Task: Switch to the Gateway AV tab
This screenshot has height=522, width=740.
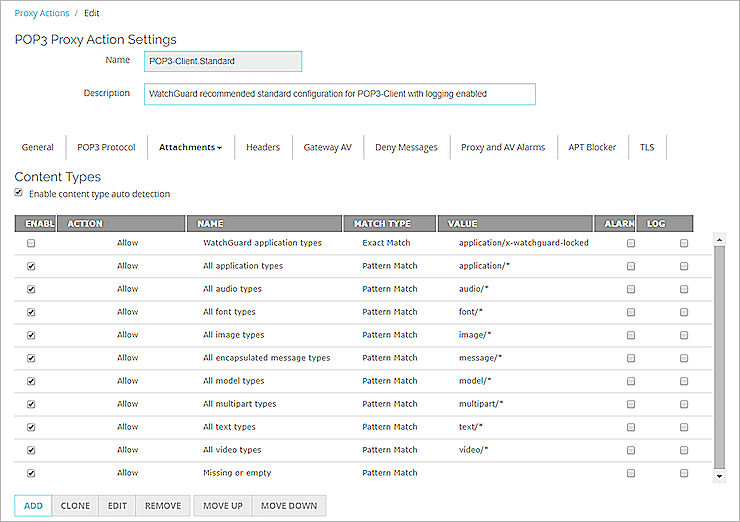Action: (327, 147)
